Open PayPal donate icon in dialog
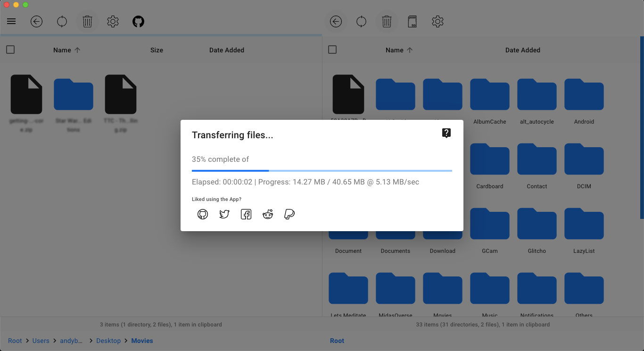644x351 pixels. (x=289, y=215)
